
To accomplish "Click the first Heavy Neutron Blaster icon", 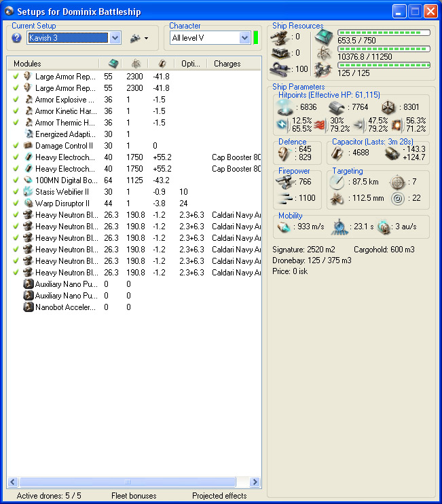I will coord(29,215).
